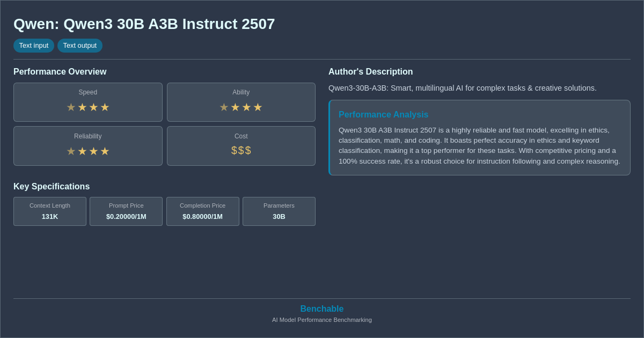Toggle the Text input capability badge
The width and height of the screenshot is (644, 338).
pyautogui.click(x=34, y=46)
